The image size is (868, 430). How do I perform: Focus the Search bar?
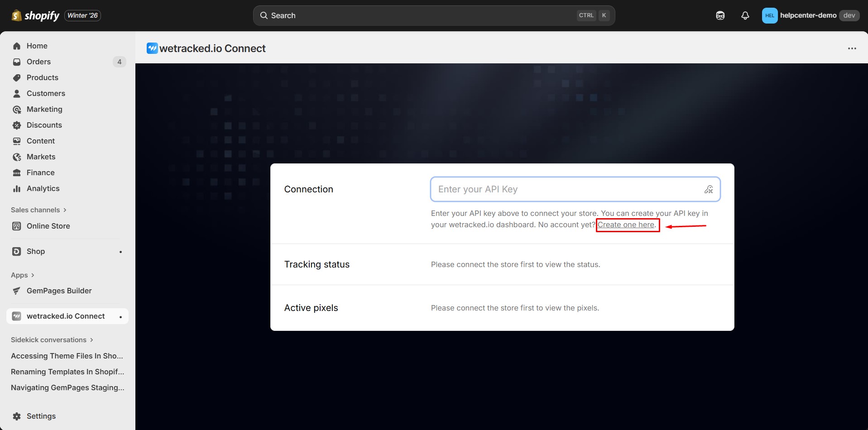434,15
